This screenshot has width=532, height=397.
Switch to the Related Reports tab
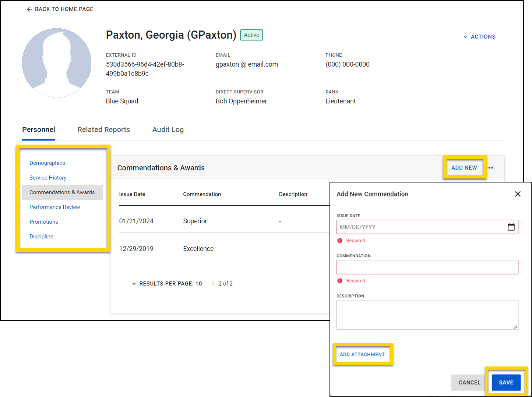(103, 130)
